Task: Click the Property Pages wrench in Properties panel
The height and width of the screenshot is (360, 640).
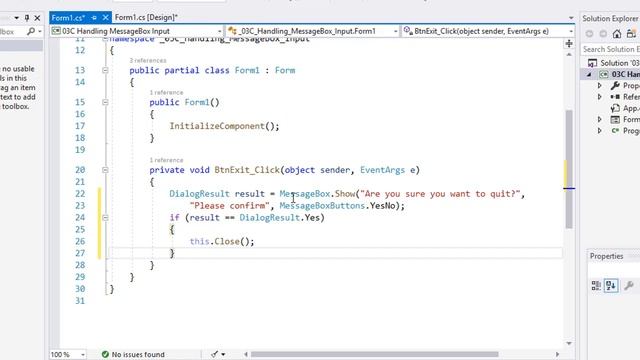Action: 629,285
